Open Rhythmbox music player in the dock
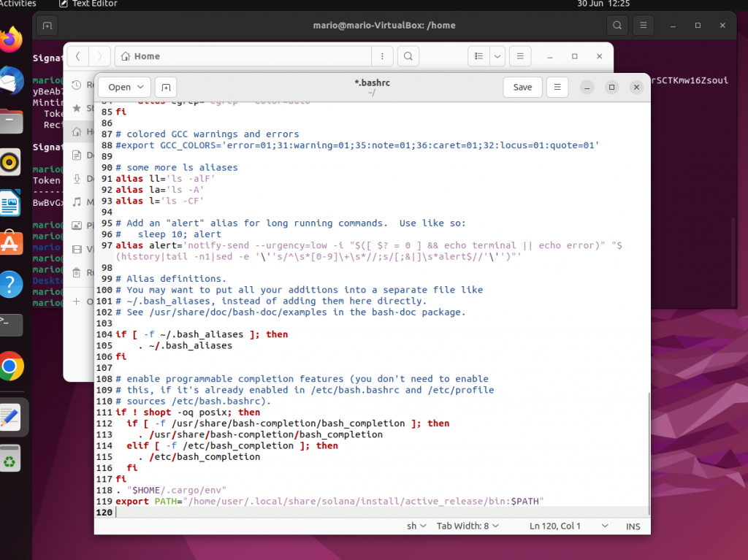748x560 pixels. [x=10, y=162]
